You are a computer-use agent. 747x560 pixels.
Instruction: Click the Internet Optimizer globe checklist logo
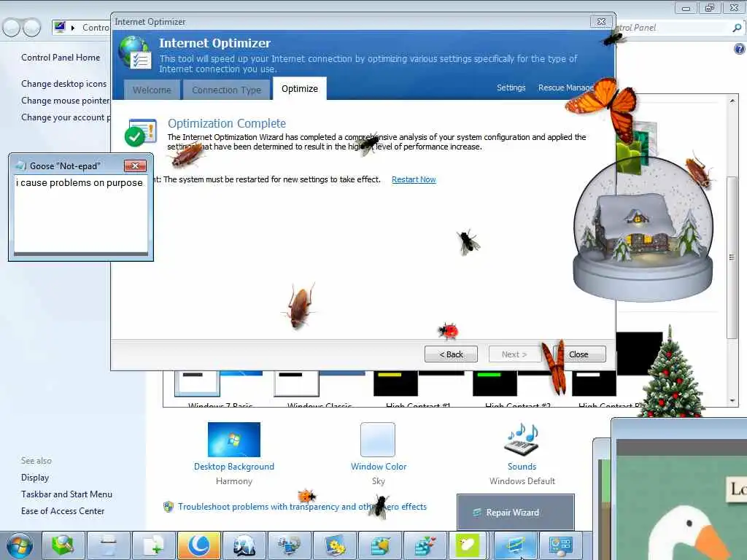coord(135,52)
